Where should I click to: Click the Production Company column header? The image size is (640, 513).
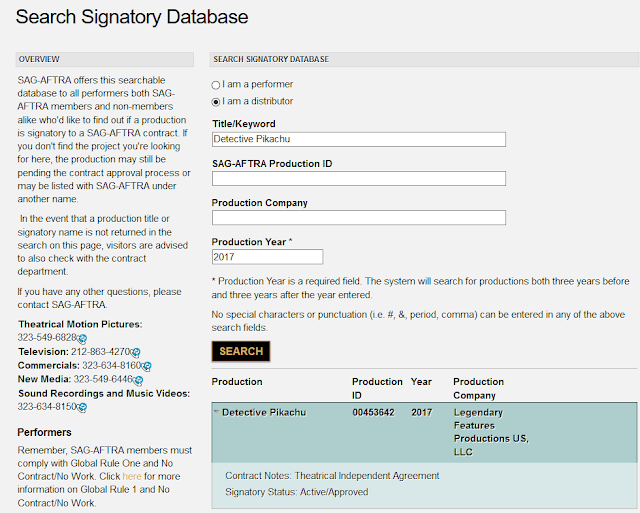point(478,388)
